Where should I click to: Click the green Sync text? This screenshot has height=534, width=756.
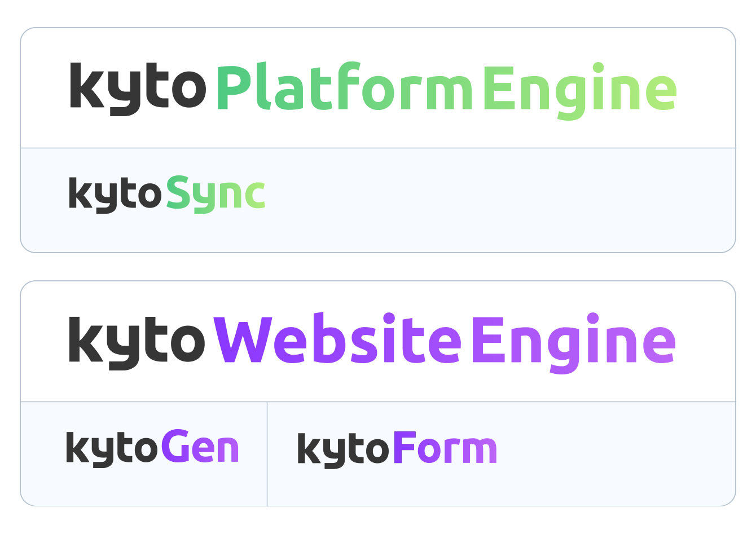tap(216, 194)
